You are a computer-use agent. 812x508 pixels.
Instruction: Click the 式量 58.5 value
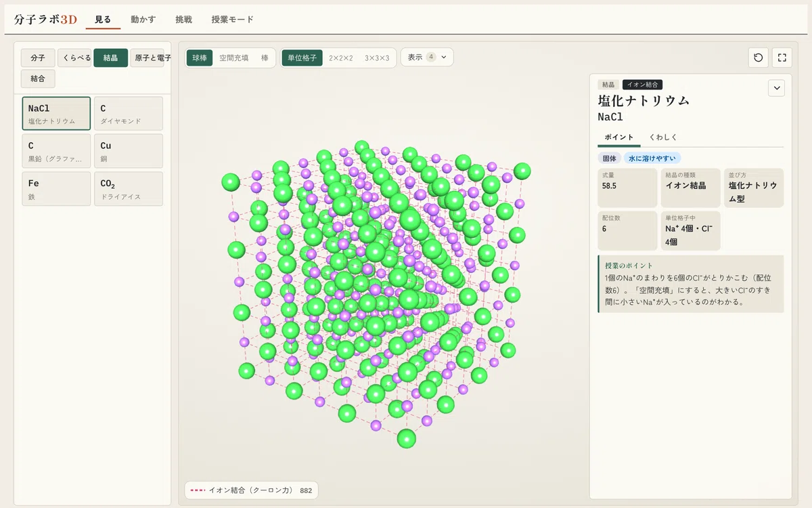[x=627, y=188]
